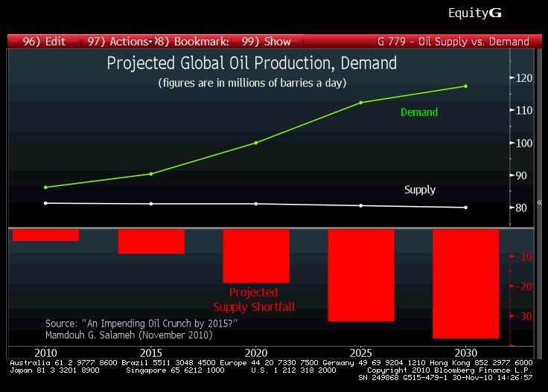Select the 2020 Demand data point marker

(256, 143)
